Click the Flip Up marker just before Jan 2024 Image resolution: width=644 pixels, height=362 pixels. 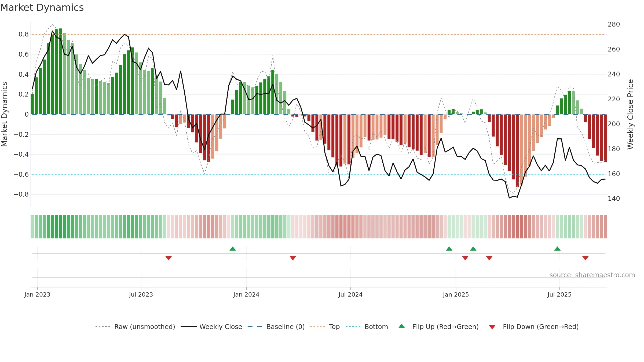pos(233,249)
